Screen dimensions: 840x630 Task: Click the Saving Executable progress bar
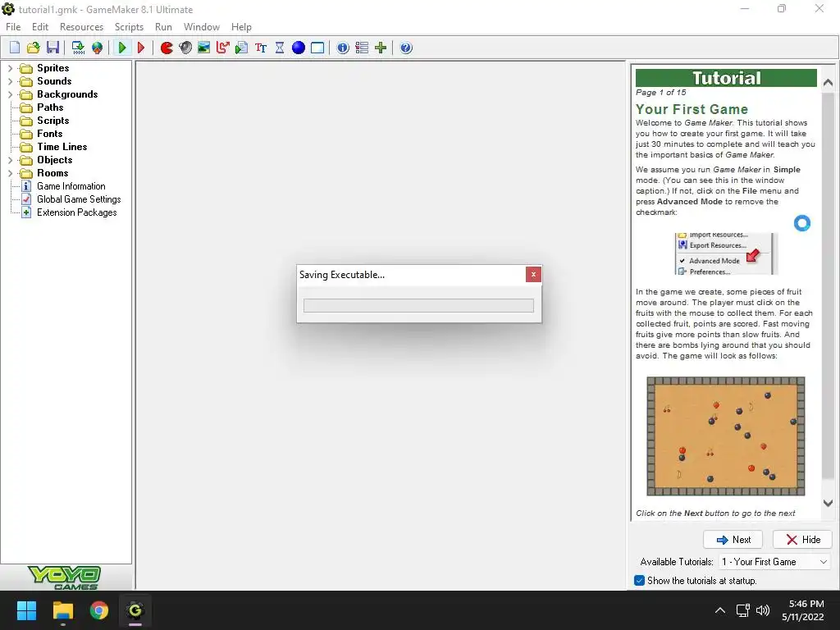(418, 305)
